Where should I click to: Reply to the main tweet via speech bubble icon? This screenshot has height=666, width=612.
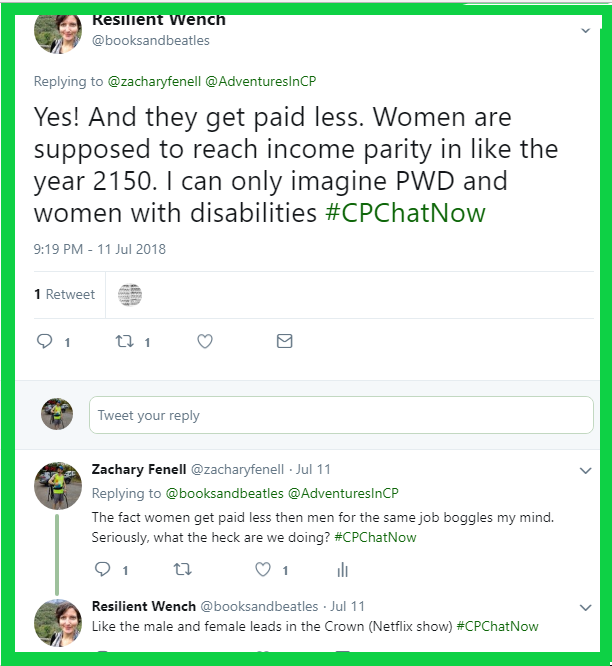[44, 341]
